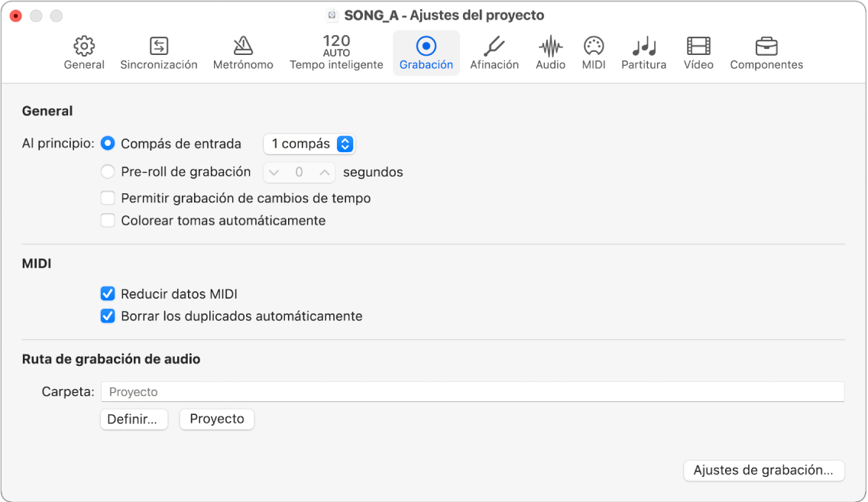Image resolution: width=868 pixels, height=502 pixels.
Task: Open the Sincronización settings pane
Action: [x=159, y=53]
